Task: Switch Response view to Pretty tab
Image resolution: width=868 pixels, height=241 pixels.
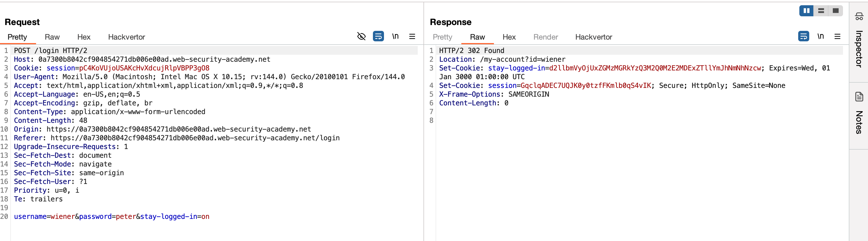Action: tap(442, 37)
